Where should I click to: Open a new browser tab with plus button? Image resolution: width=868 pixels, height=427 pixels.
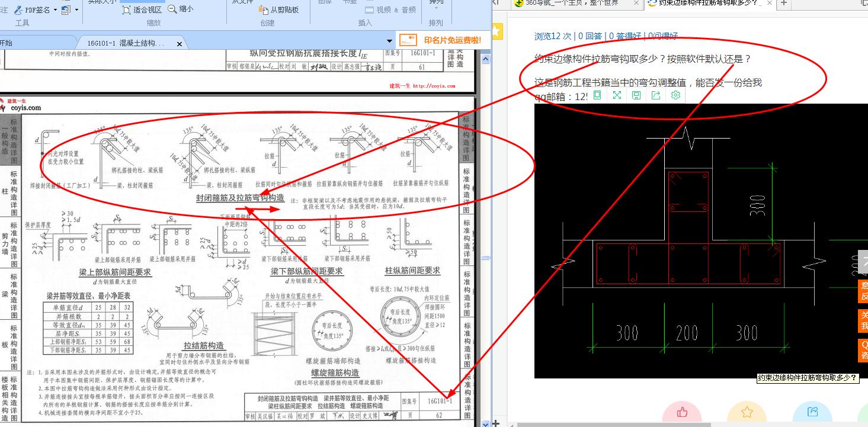(783, 3)
